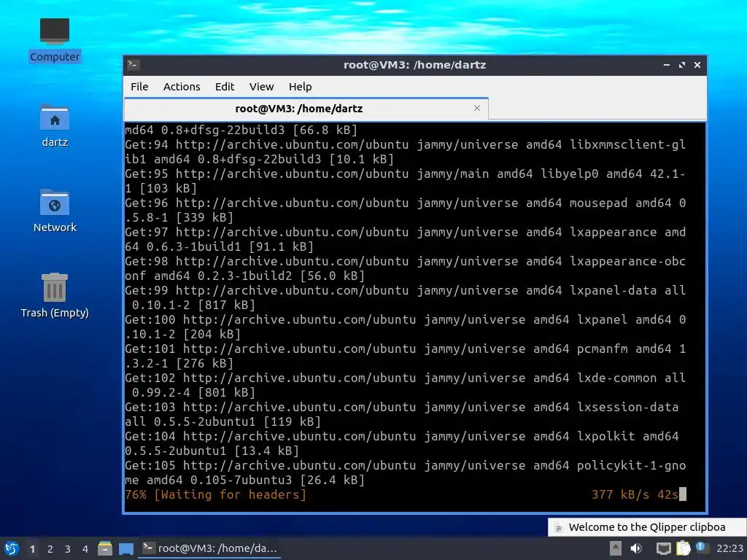Viewport: 747px width, 560px height.
Task: Open the Help menu in the terminal
Action: click(x=300, y=87)
